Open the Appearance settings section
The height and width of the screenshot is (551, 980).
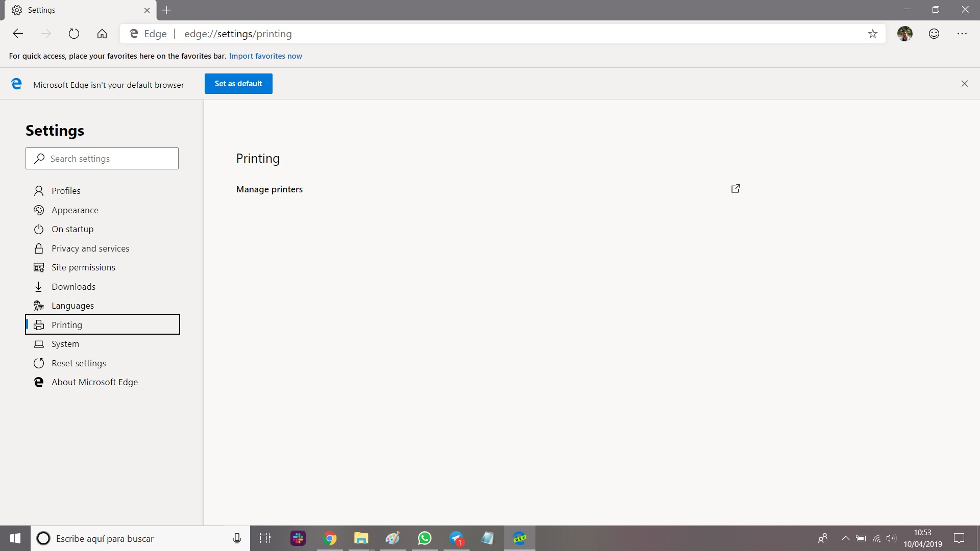[x=75, y=210]
